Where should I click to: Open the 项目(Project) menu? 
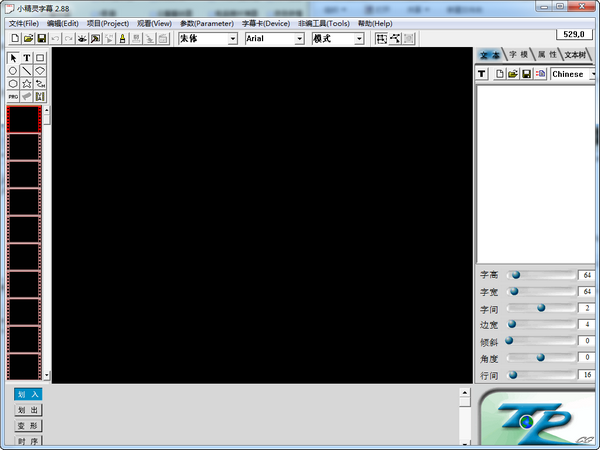pos(108,23)
